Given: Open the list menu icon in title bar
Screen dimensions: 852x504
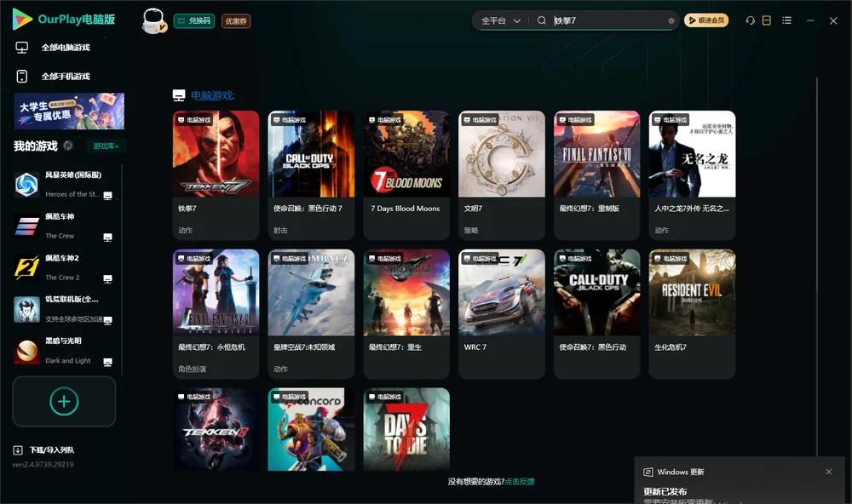Looking at the screenshot, I should point(786,20).
